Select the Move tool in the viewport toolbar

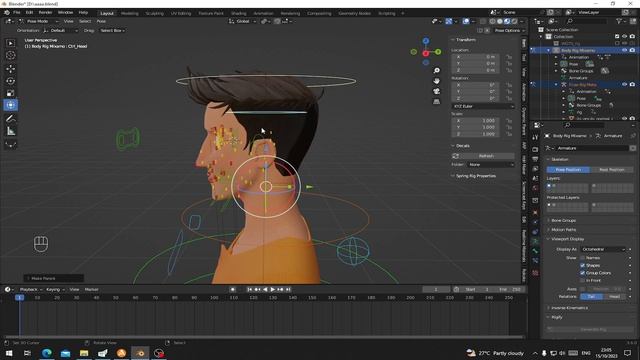coord(11,69)
